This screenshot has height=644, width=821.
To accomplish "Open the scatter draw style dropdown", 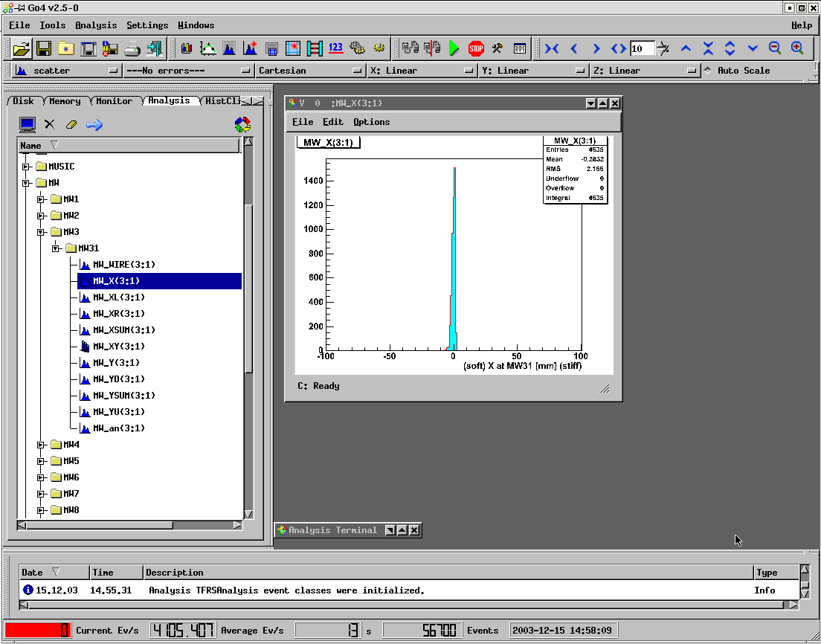I will (x=67, y=71).
